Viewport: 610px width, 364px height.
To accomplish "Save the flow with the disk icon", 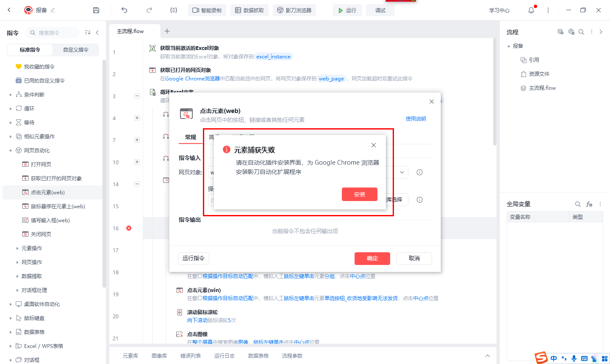I will tap(96, 10).
